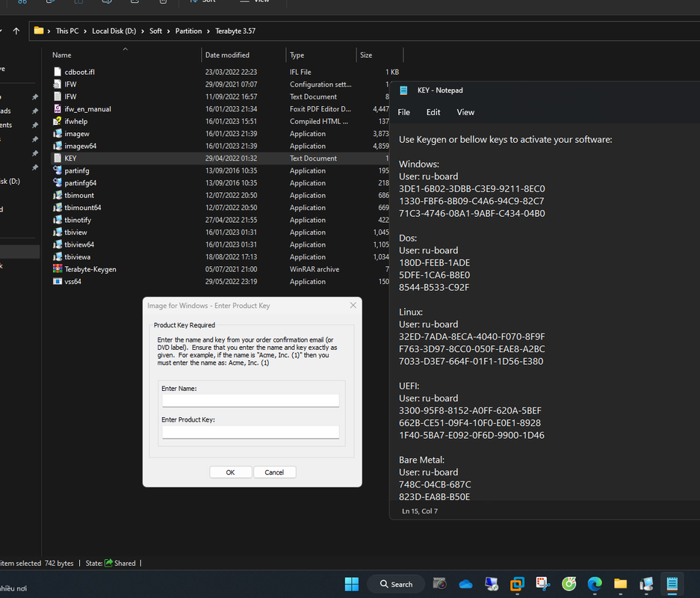700x598 pixels.
Task: Open the VMware icon on the taskbar
Action: point(518,584)
